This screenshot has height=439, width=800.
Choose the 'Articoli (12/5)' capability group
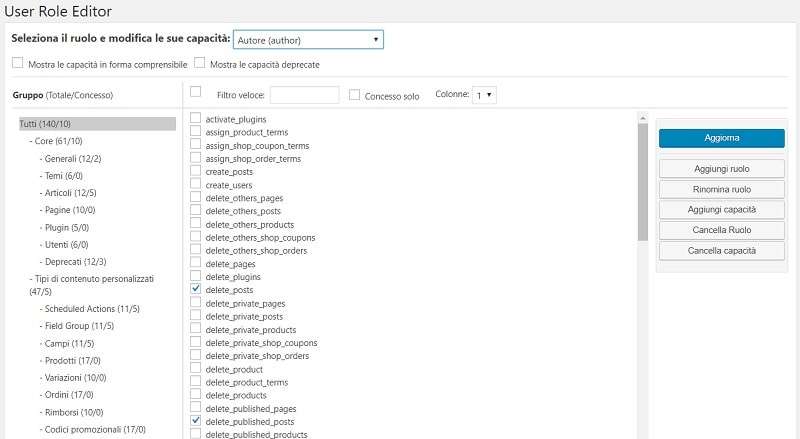[x=70, y=193]
